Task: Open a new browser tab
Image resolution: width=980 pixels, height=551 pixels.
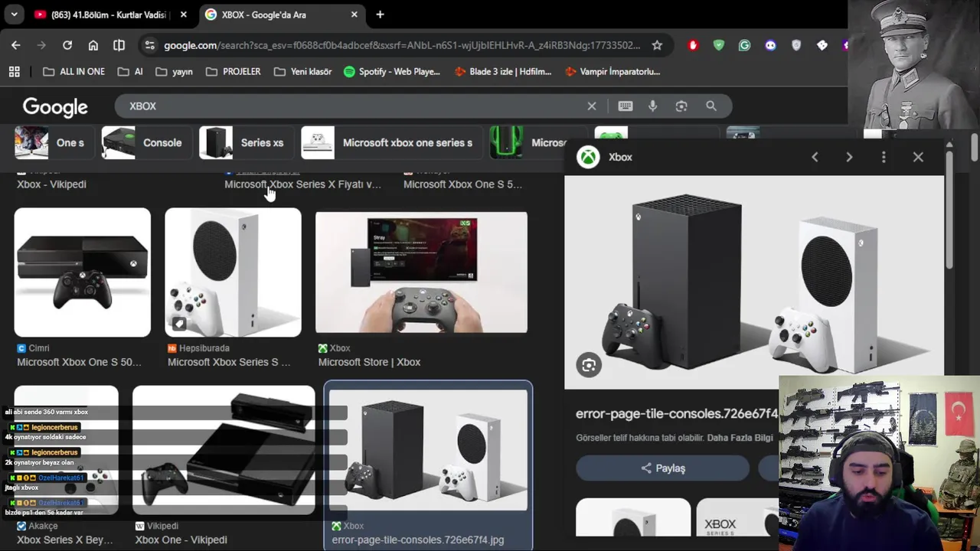Action: (380, 15)
